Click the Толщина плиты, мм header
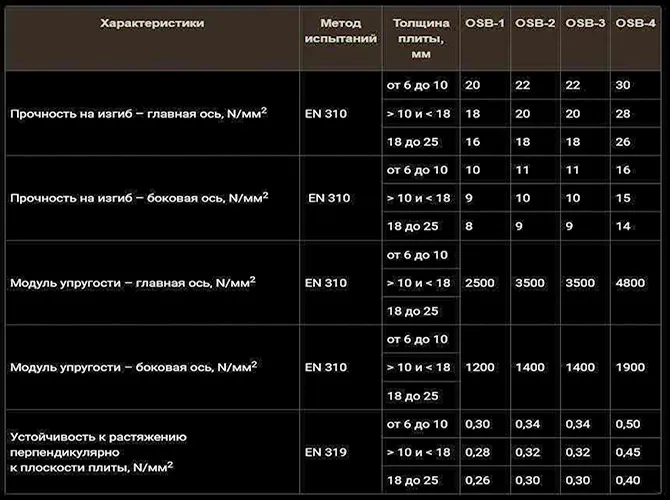Screen dimensions: 670x500 (421, 38)
